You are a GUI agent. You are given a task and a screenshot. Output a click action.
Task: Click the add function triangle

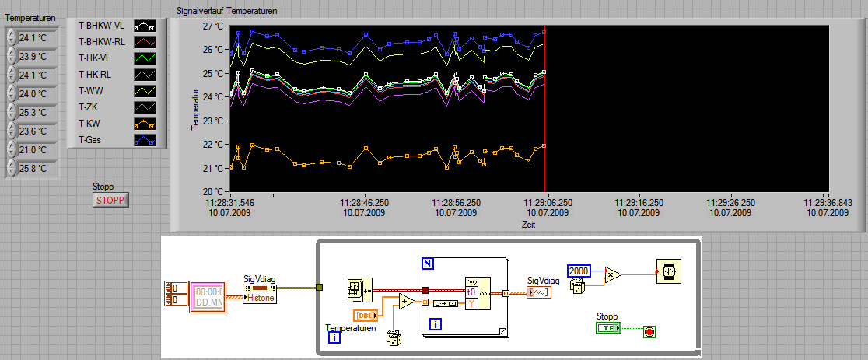tap(407, 302)
